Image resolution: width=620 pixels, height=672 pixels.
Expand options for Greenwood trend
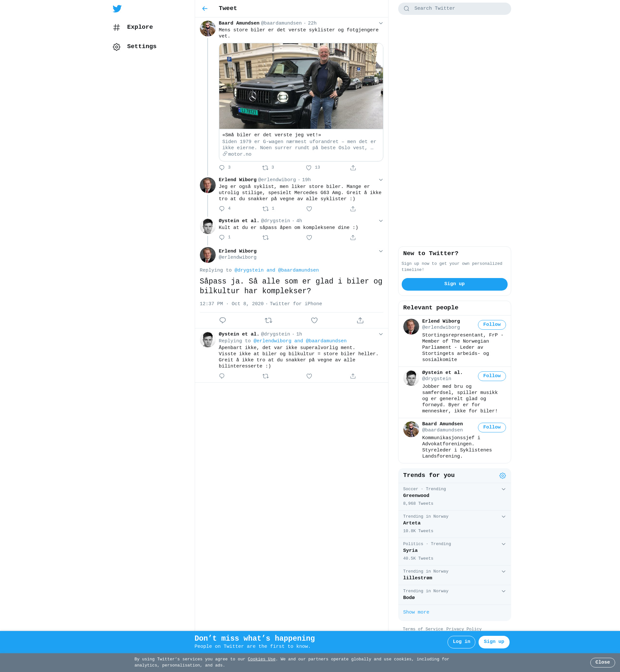[x=503, y=489]
